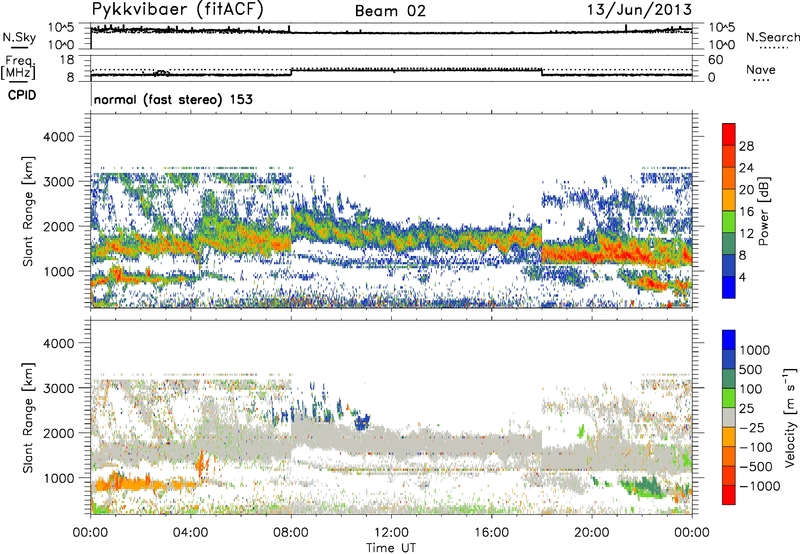
Task: Click the '18' frequency axis tick
Action: click(67, 60)
